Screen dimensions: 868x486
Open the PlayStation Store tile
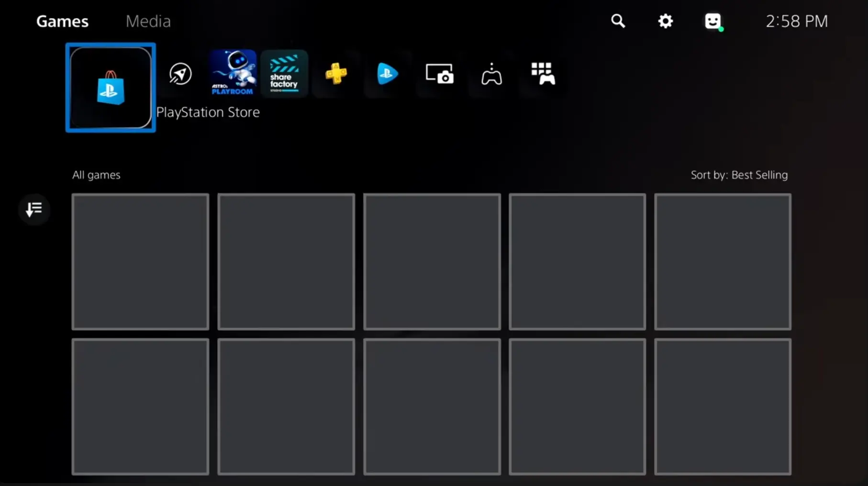pyautogui.click(x=111, y=88)
